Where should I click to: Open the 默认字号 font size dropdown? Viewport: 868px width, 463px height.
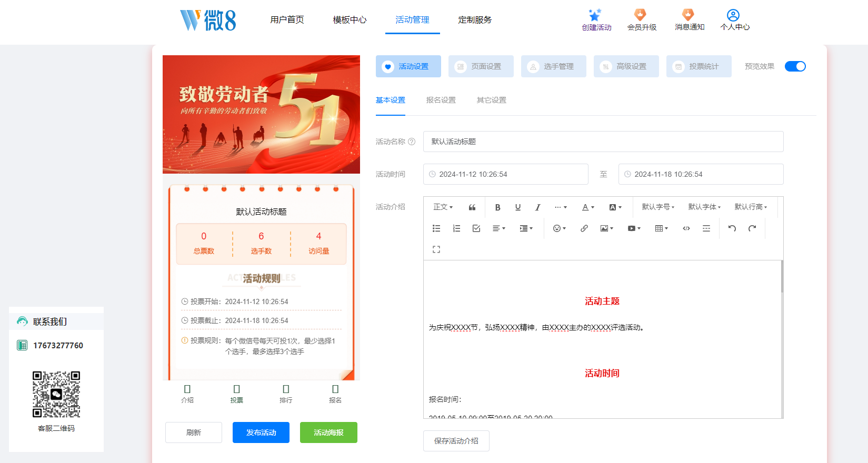tap(658, 207)
